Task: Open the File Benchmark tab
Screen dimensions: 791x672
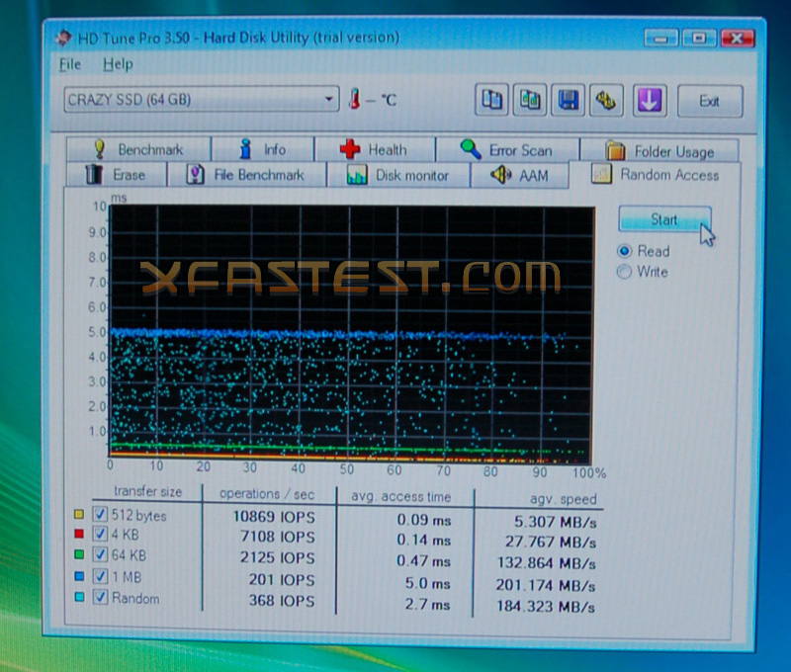Action: pos(246,175)
